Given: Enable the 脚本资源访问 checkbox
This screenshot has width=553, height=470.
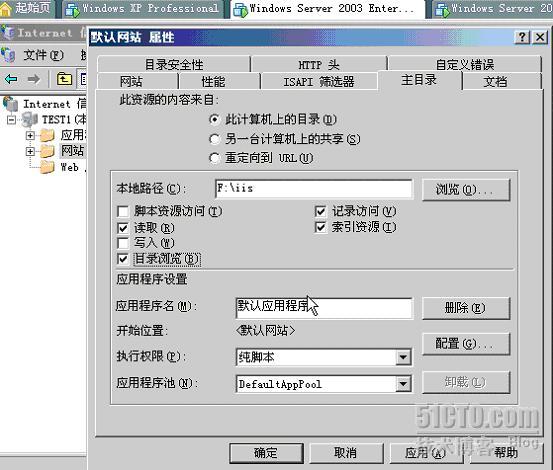Looking at the screenshot, I should pyautogui.click(x=123, y=212).
